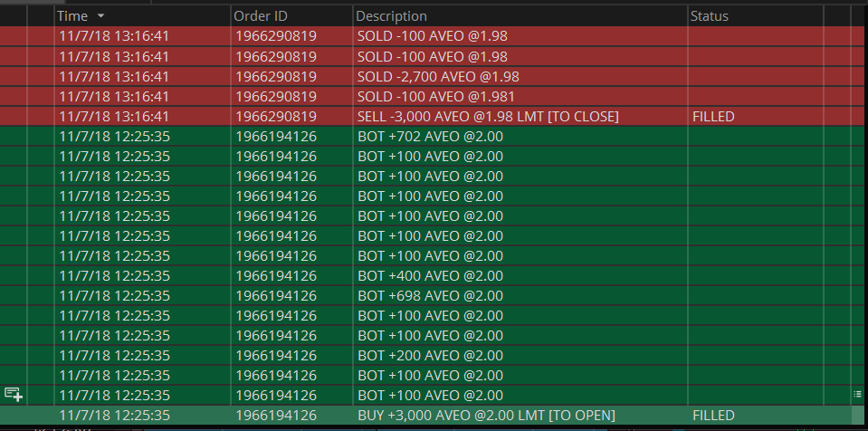This screenshot has height=431, width=868.
Task: Click Order ID 1966290819 in the SELL row
Action: pos(275,116)
